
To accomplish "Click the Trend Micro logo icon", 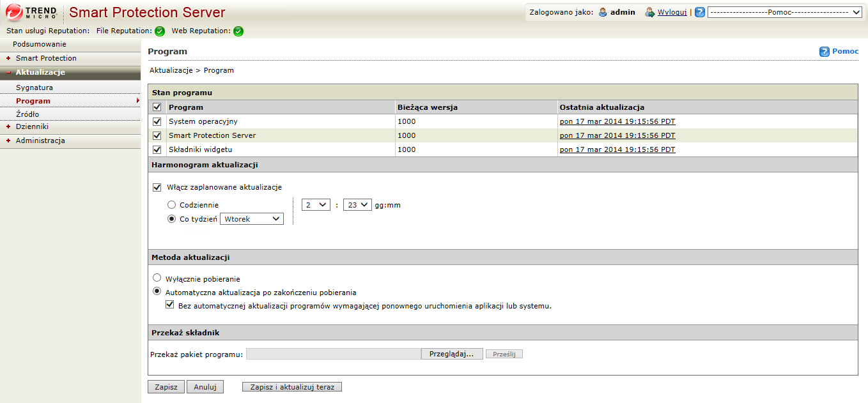I will pyautogui.click(x=15, y=12).
